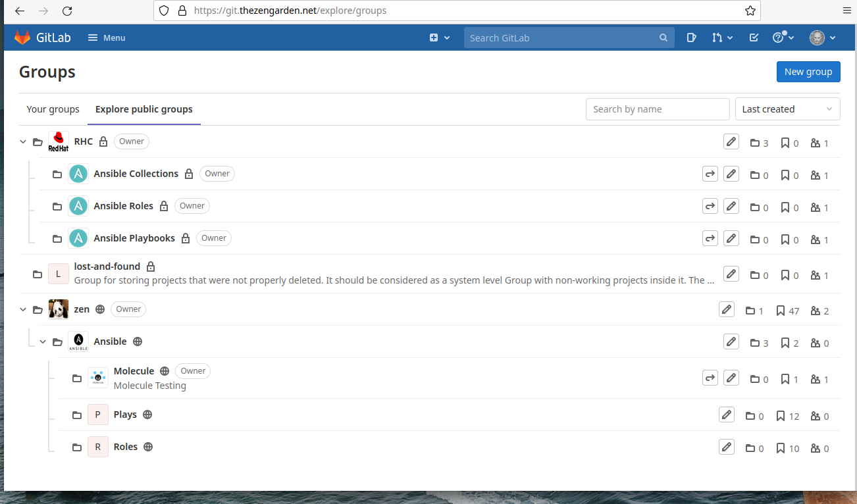Edit Ansible Collections group pencil icon
Image resolution: width=857 pixels, height=504 pixels.
tap(731, 174)
